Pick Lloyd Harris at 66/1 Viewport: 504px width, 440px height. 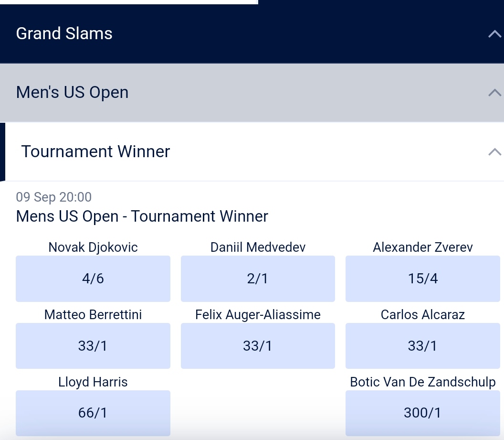tap(93, 412)
